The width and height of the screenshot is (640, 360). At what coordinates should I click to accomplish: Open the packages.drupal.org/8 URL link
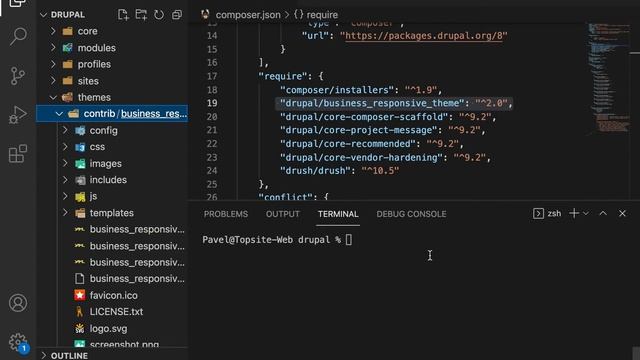(x=424, y=36)
